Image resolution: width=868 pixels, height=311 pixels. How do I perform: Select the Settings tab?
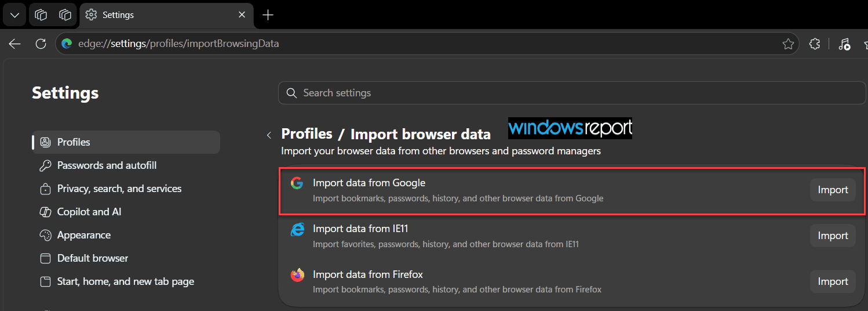pos(165,15)
